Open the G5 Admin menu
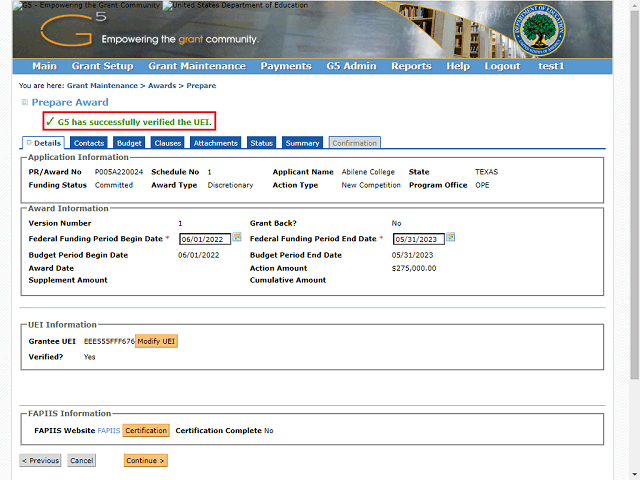The width and height of the screenshot is (640, 480). coord(350,66)
